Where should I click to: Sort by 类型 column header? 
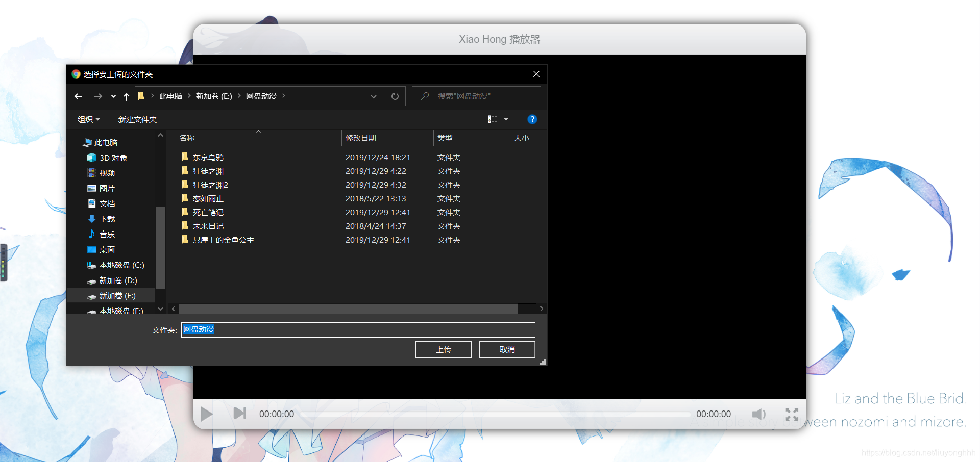coord(445,138)
